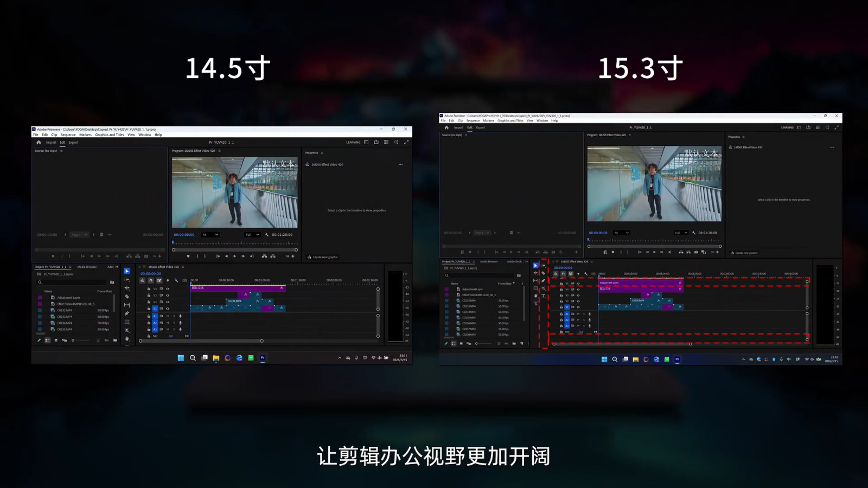Viewport: 868px width, 488px height.
Task: Select the Type tool in the 15.3寸 window
Action: 543,296
